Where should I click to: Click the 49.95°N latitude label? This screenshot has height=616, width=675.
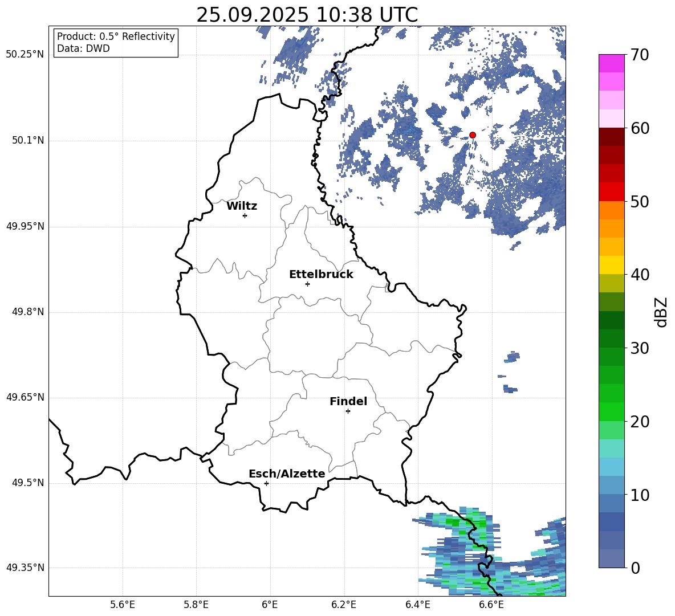25,226
